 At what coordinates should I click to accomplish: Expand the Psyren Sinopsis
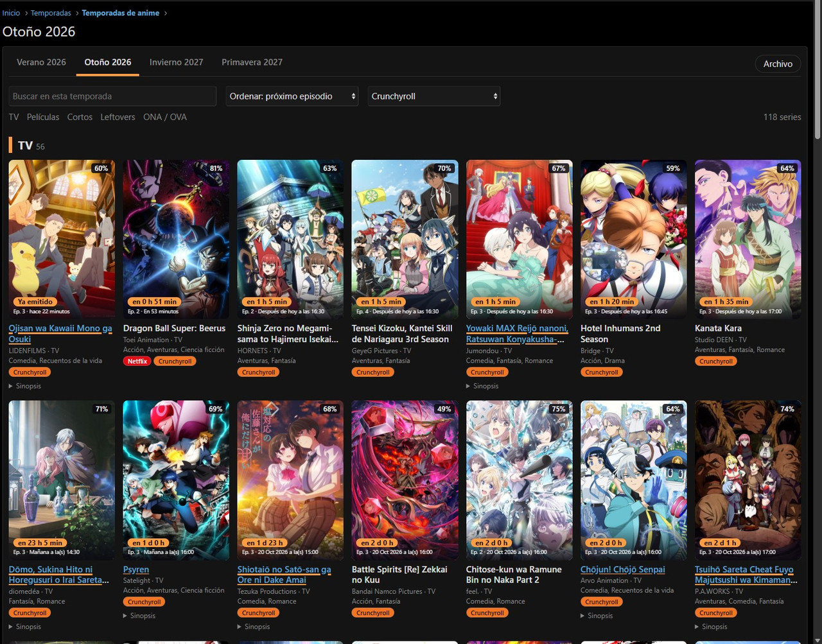click(x=139, y=616)
